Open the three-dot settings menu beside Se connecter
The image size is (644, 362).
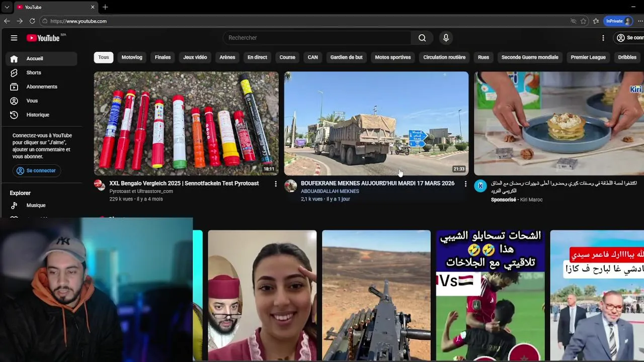(603, 38)
